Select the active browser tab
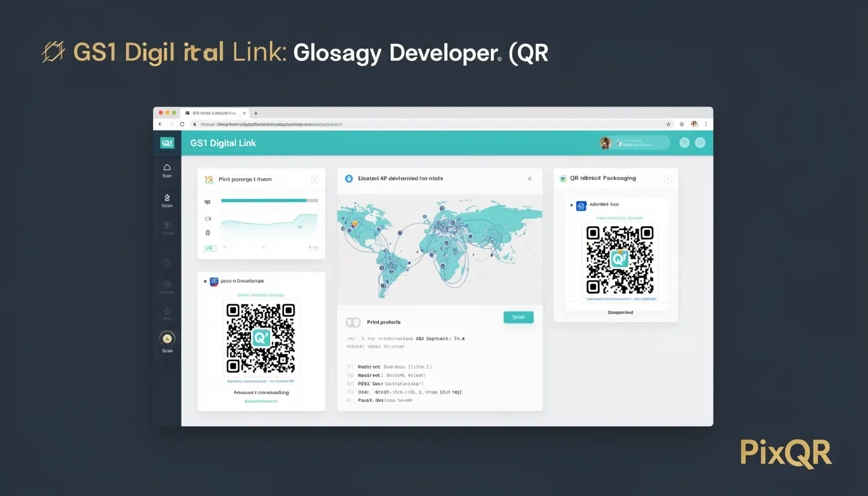The height and width of the screenshot is (496, 868). 214,113
